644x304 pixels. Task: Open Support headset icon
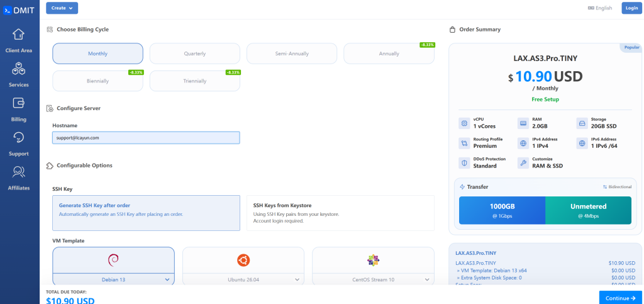(x=18, y=137)
